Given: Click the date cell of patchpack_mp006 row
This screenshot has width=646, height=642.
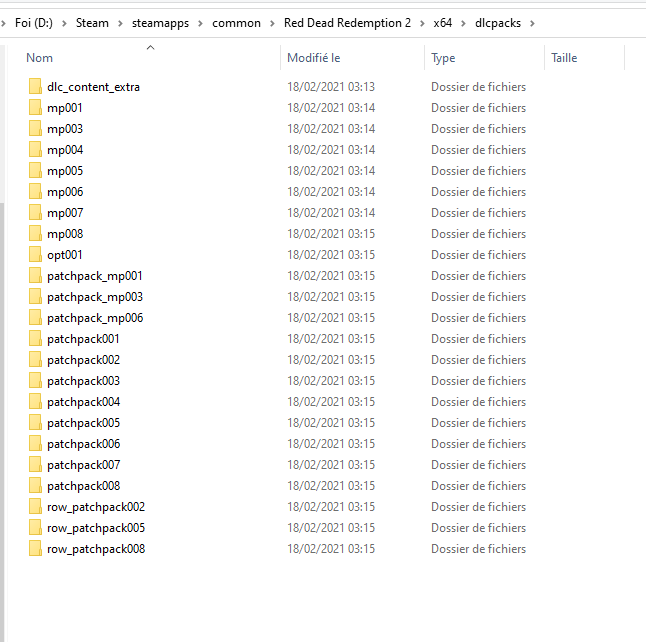Looking at the screenshot, I should (331, 318).
